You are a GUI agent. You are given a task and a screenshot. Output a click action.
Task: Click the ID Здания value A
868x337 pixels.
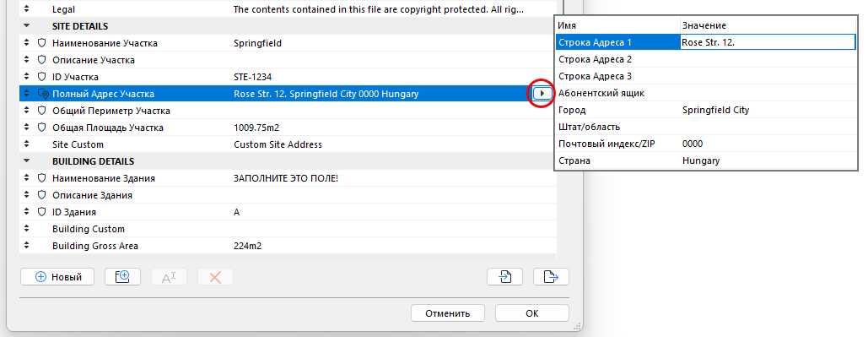(237, 212)
